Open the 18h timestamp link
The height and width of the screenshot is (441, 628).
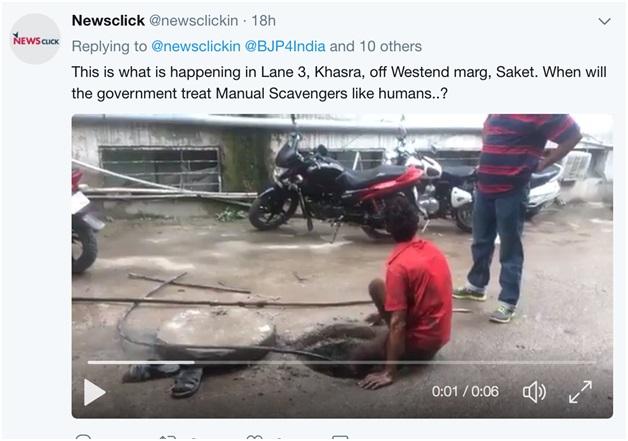[x=263, y=20]
